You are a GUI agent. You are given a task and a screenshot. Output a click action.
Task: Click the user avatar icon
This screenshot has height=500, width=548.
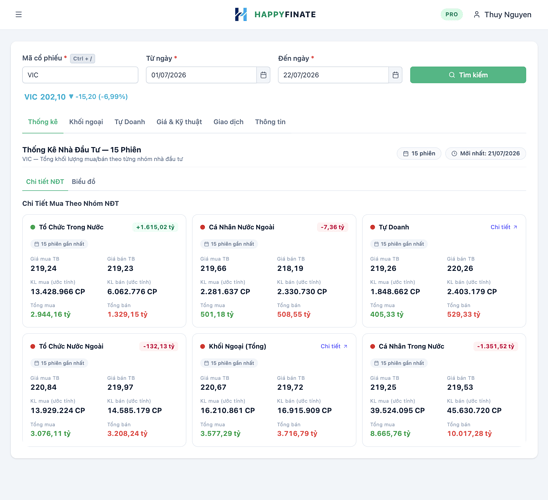(476, 15)
